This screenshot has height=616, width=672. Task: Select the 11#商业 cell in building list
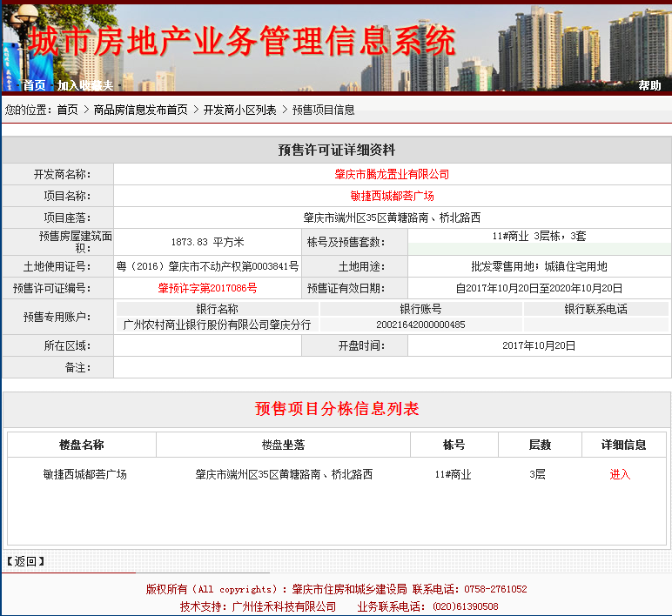pyautogui.click(x=453, y=474)
